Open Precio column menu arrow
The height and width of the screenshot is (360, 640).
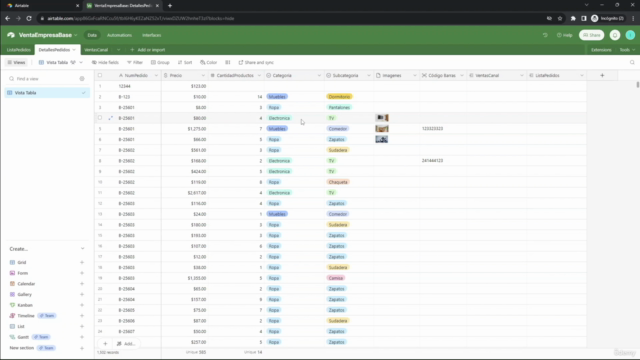coord(203,76)
